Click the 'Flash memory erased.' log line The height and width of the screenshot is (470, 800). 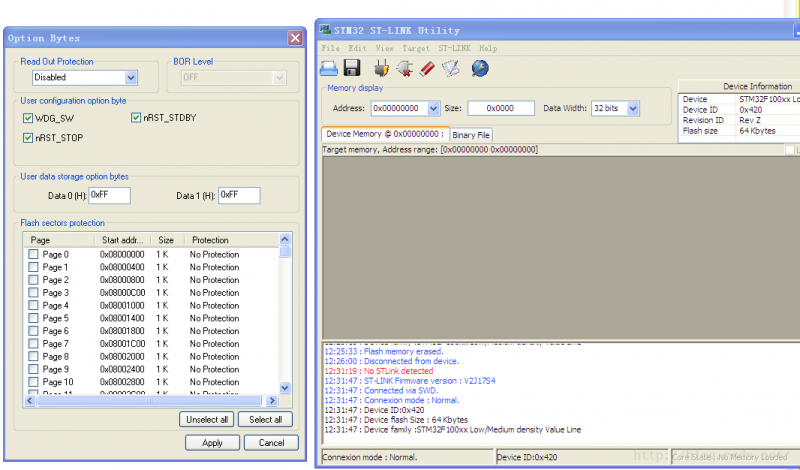384,351
